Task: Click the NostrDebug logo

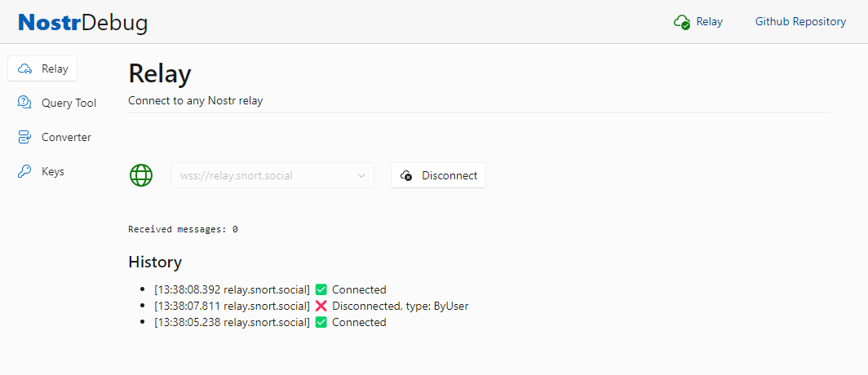Action: 82,22
